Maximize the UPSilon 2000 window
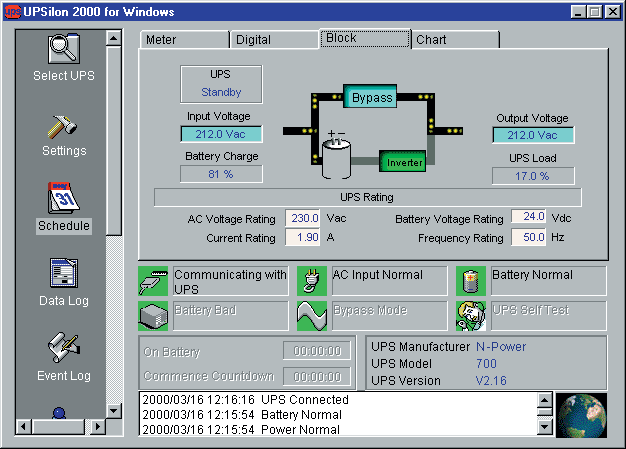The height and width of the screenshot is (449, 626). pos(594,12)
